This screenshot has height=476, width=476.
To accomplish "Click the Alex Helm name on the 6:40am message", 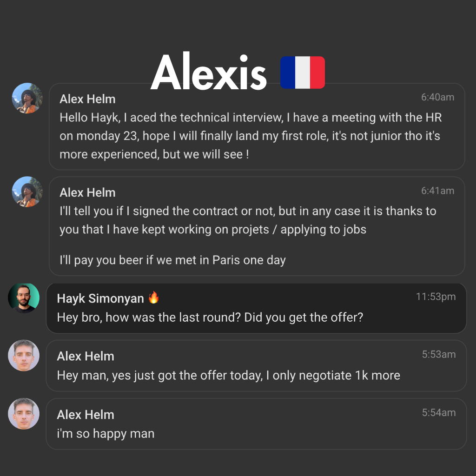I will (x=87, y=99).
